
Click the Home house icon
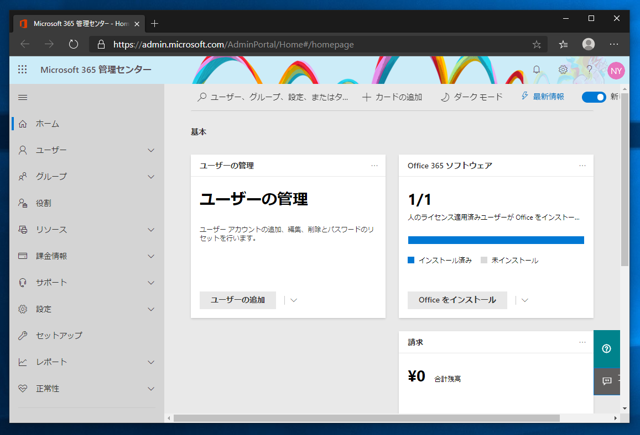point(23,124)
